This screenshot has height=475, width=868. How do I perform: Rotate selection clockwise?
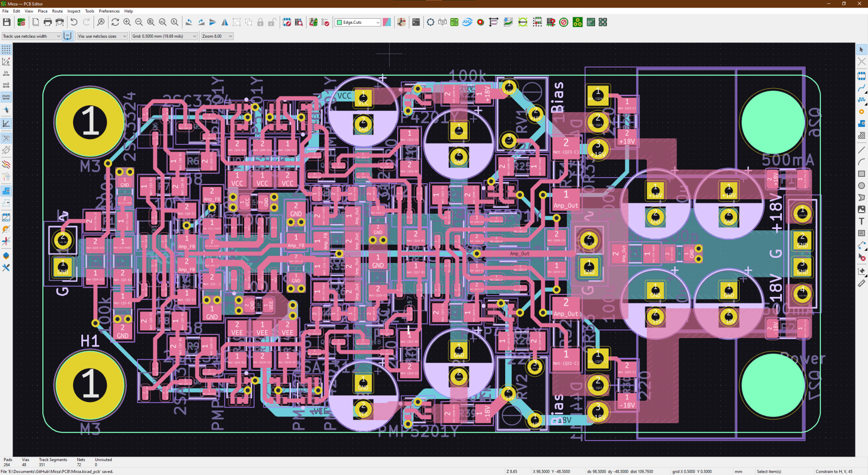tap(201, 22)
